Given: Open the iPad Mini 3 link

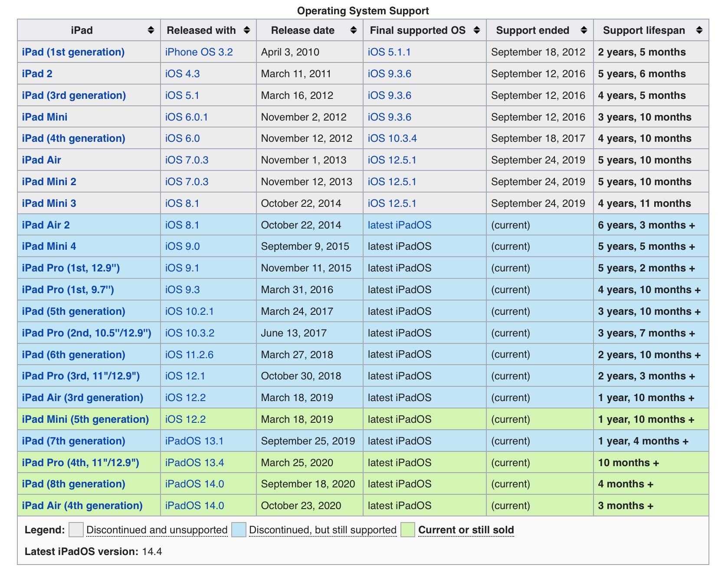Looking at the screenshot, I should click(49, 203).
